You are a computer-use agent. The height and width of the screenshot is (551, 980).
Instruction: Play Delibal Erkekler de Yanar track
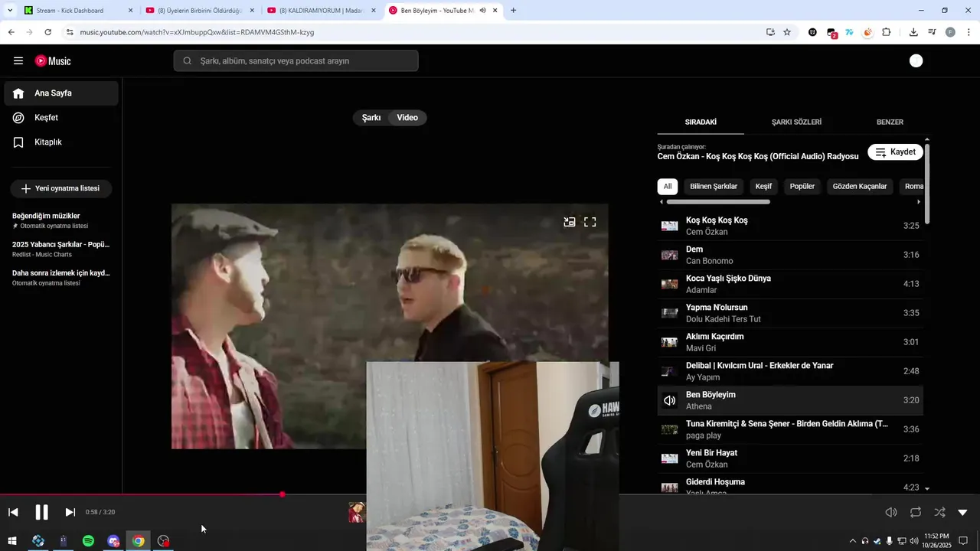click(x=790, y=371)
